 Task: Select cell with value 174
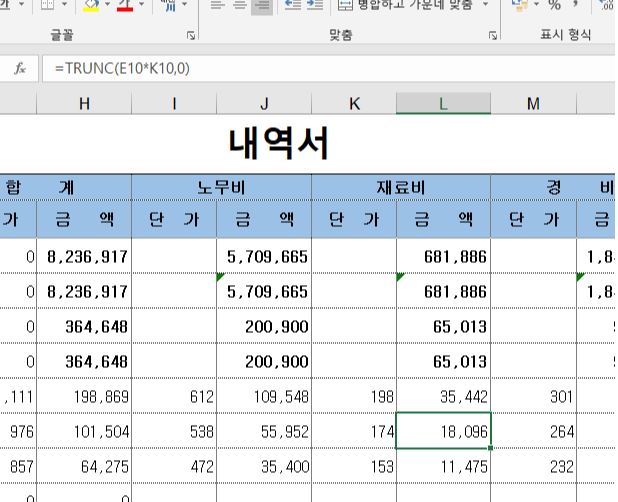354,431
